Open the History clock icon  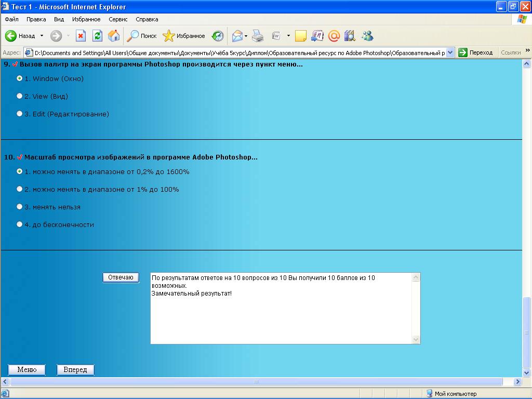click(x=218, y=36)
